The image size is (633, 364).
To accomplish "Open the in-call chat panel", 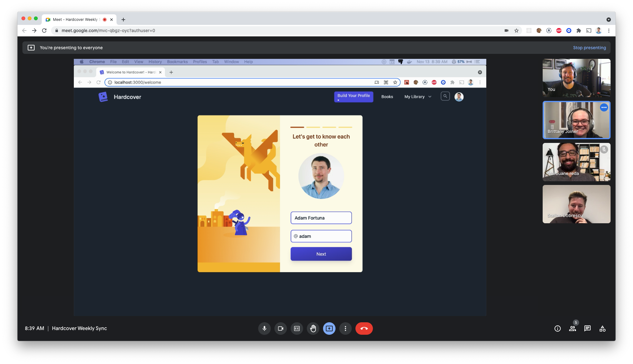I will point(588,329).
